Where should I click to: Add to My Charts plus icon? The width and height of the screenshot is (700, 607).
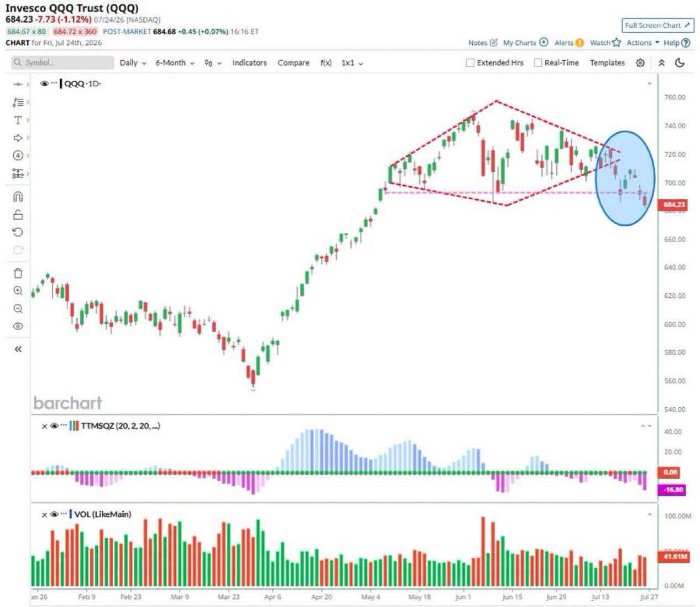(544, 43)
